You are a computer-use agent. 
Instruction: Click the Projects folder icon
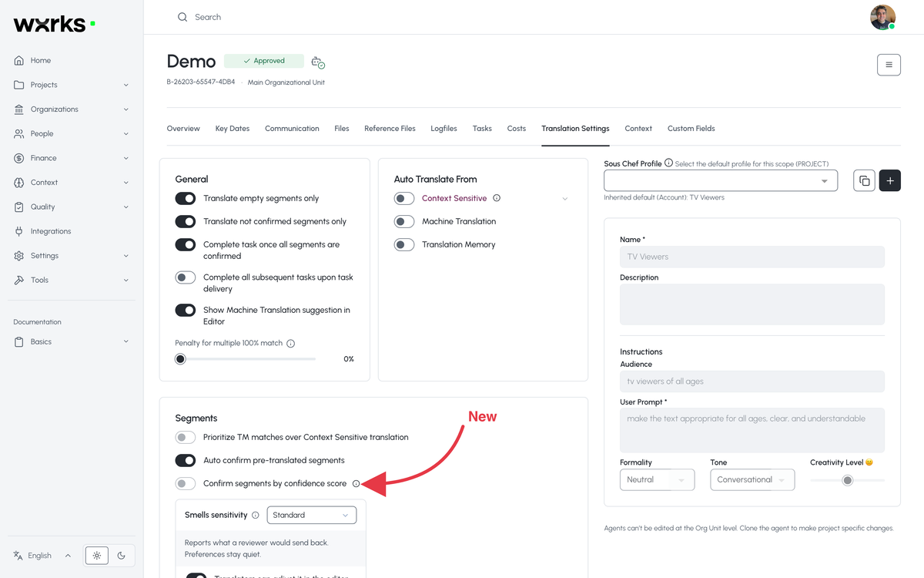click(19, 85)
